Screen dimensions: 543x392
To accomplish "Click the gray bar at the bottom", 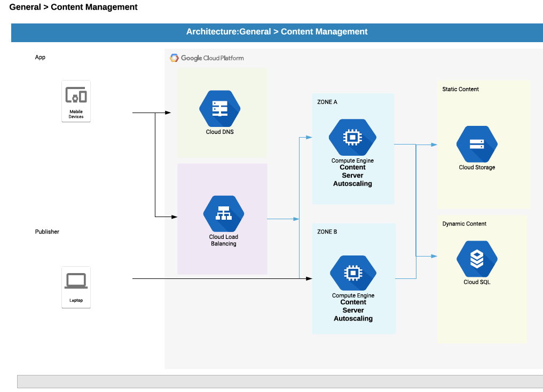I will coord(280,382).
